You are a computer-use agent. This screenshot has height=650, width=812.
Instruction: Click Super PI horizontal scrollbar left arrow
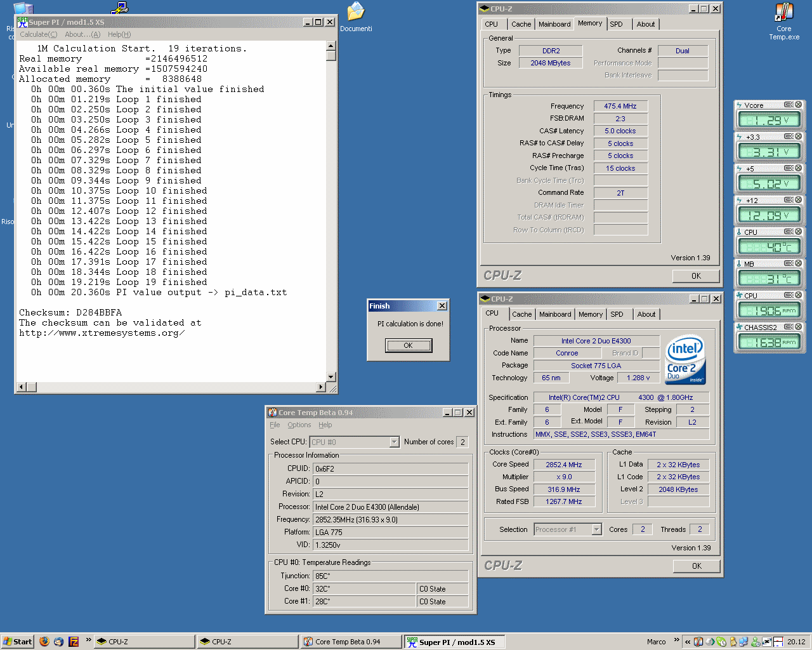point(22,387)
